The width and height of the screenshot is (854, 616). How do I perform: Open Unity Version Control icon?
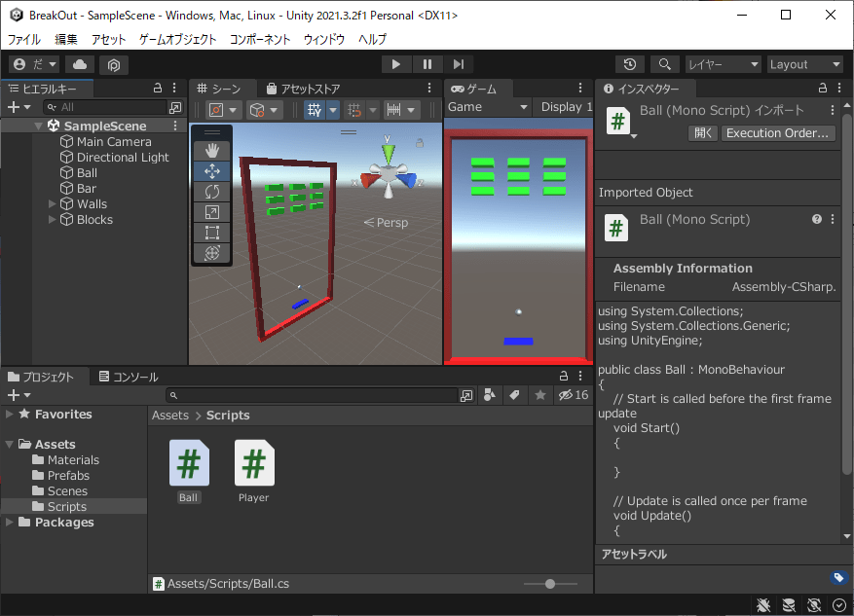(114, 65)
